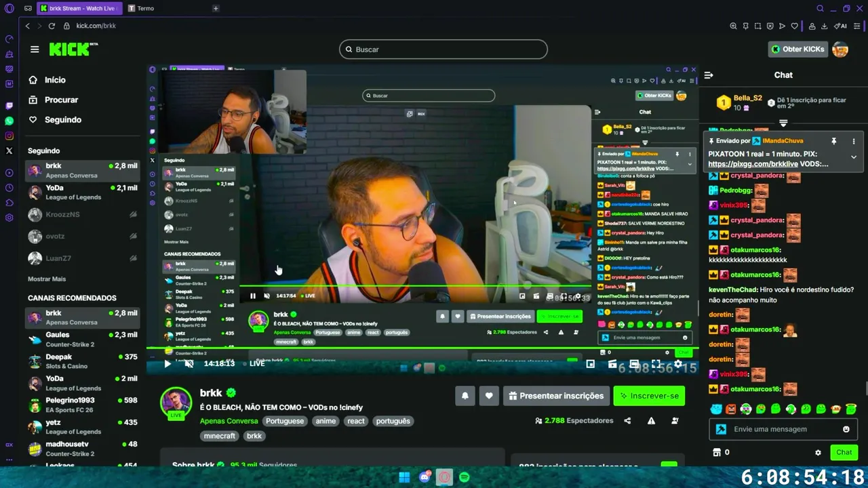Expand the chat leaderboard arrow
Image resolution: width=868 pixels, height=488 pixels.
(x=783, y=123)
